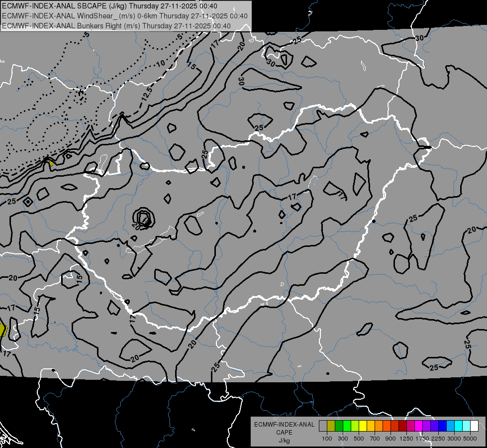Click the pale cyan legend swatch

pos(467,426)
